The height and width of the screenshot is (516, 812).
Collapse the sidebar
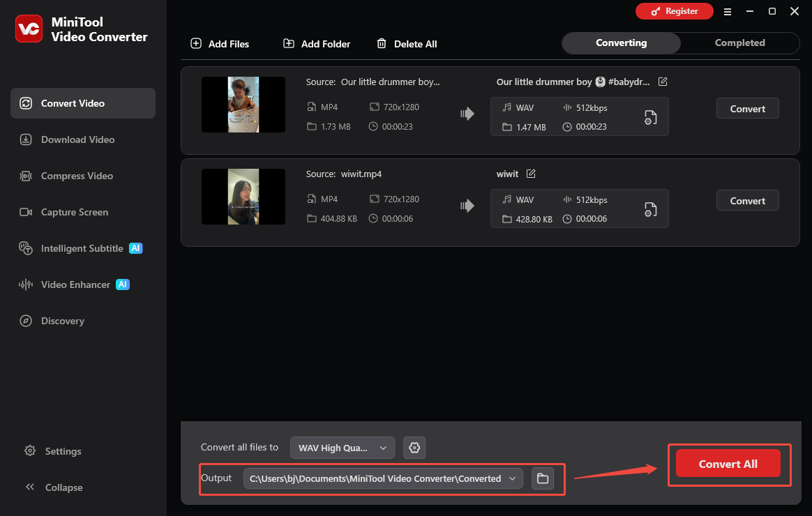pos(54,487)
